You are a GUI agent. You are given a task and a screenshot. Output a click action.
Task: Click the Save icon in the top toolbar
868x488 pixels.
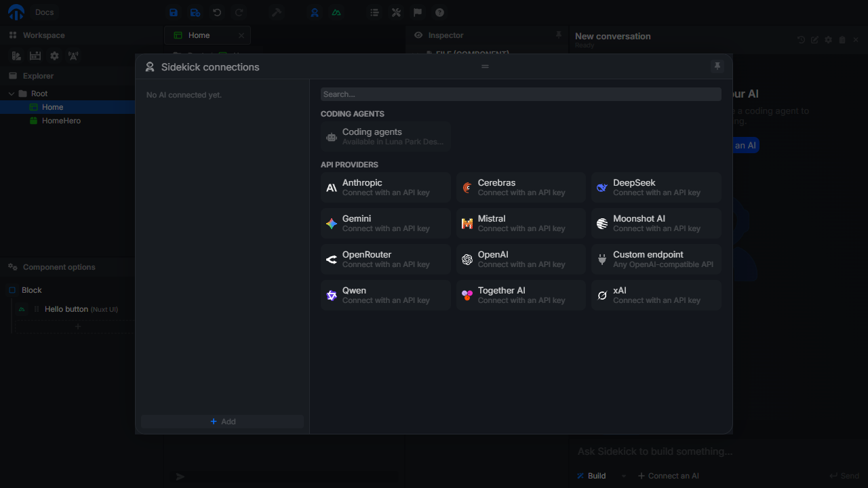(174, 12)
